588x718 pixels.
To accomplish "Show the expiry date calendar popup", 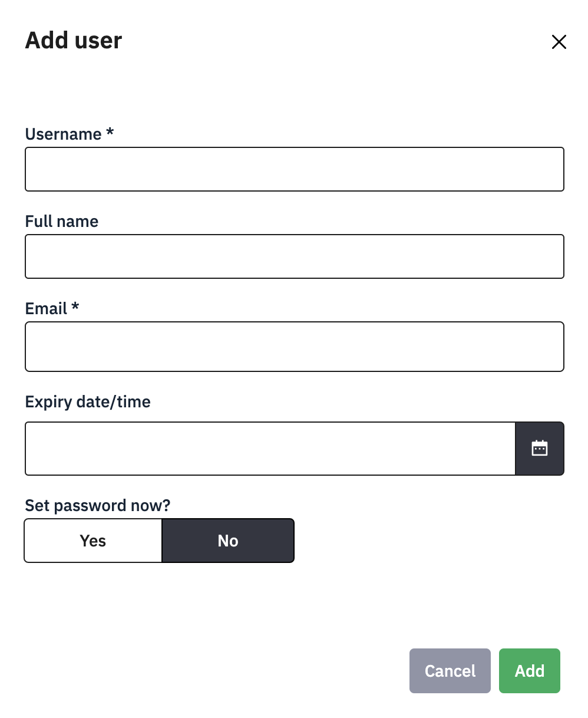I will 539,449.
